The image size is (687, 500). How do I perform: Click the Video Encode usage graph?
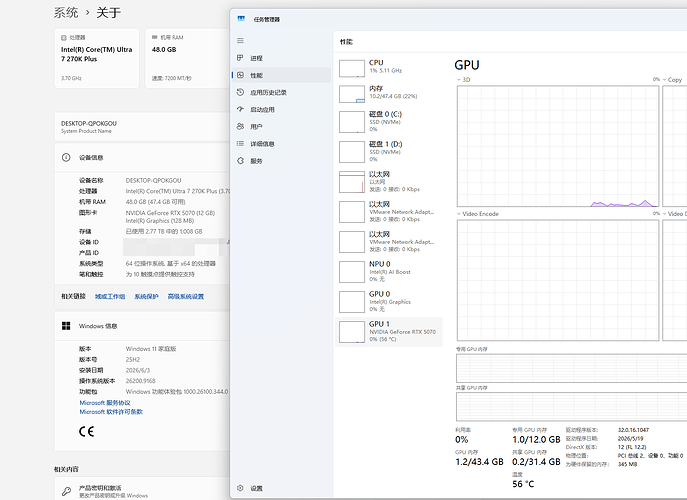click(558, 280)
